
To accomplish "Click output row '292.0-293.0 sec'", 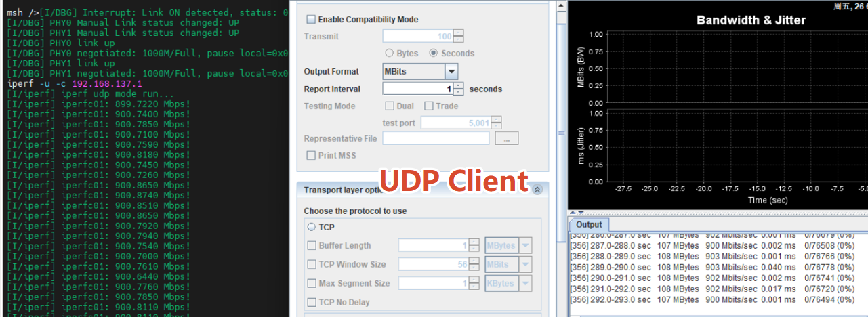I will pyautogui.click(x=712, y=299).
